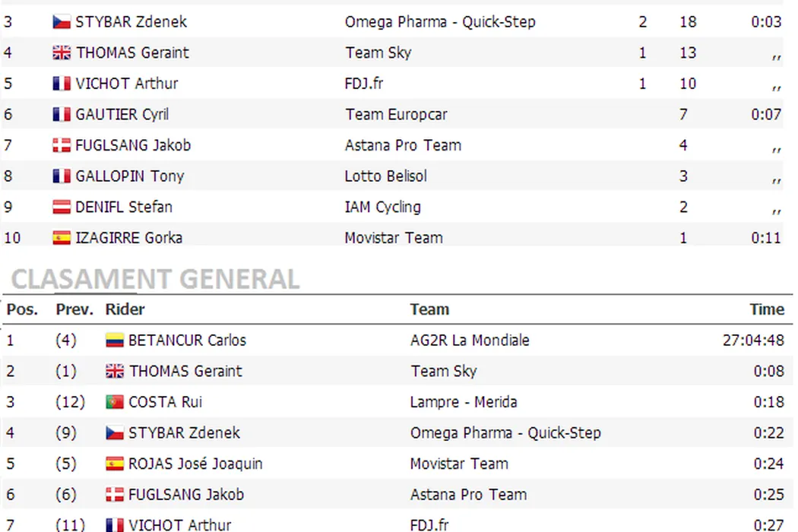This screenshot has height=532, width=798.
Task: Open COSTA Rui rider link
Action: [x=165, y=402]
